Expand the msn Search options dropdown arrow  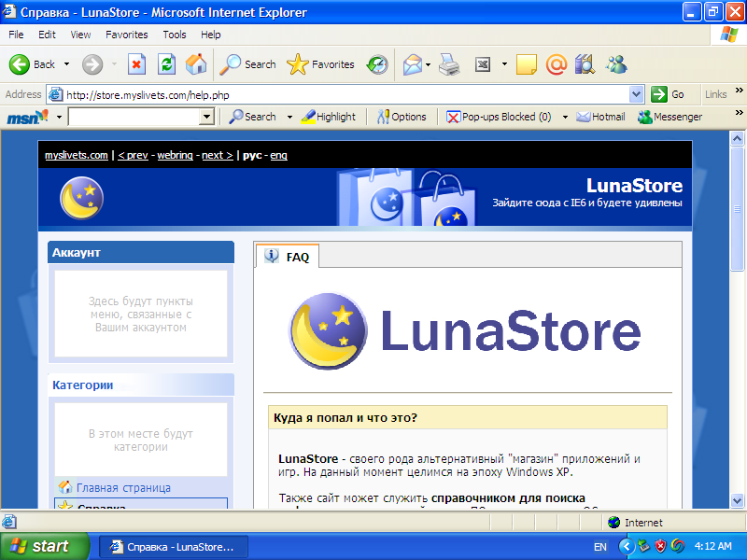pos(289,118)
